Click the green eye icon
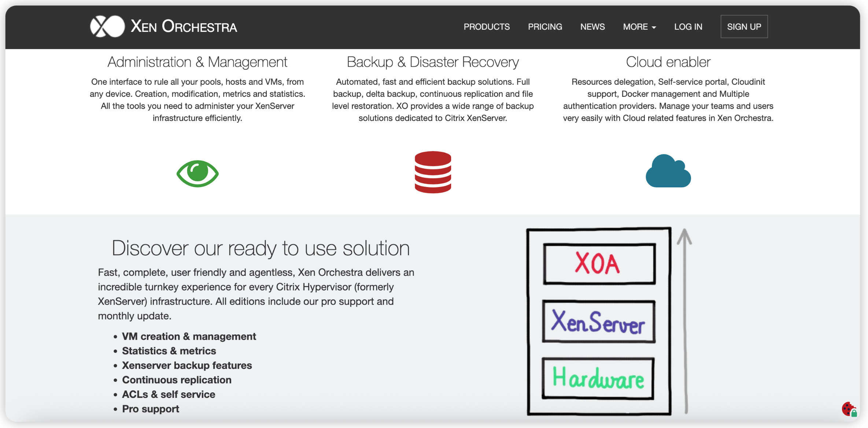 coord(197,173)
